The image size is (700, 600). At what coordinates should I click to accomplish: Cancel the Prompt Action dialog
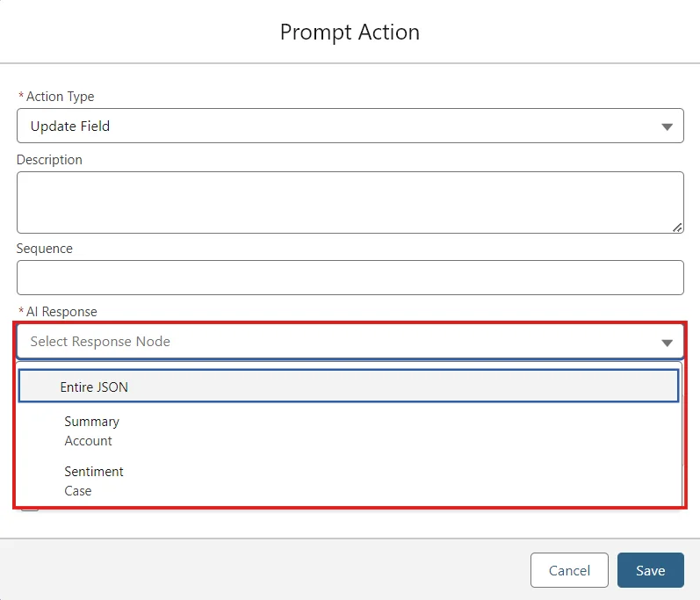tap(569, 570)
